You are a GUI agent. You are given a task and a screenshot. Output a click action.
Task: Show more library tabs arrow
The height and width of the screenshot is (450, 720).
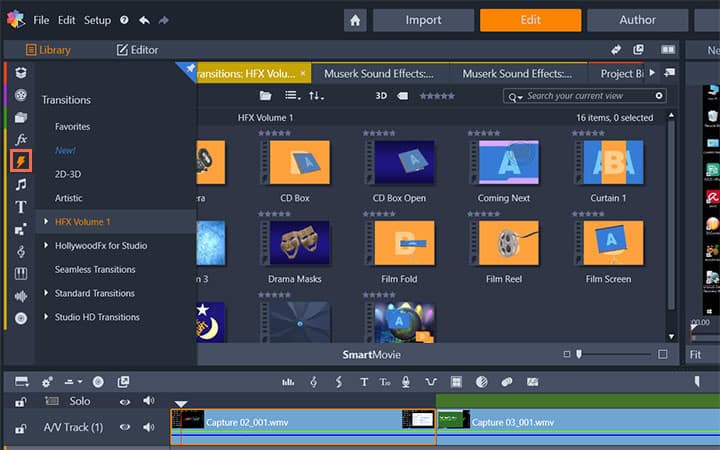click(652, 73)
